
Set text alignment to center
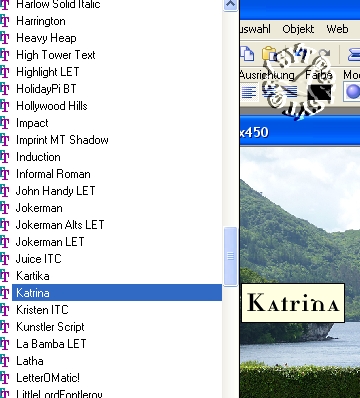(269, 92)
